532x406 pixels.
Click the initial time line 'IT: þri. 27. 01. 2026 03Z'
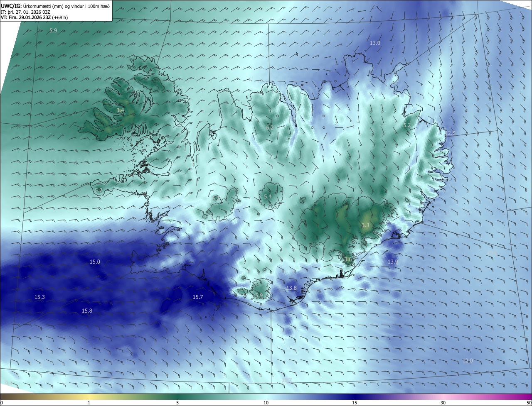point(26,12)
